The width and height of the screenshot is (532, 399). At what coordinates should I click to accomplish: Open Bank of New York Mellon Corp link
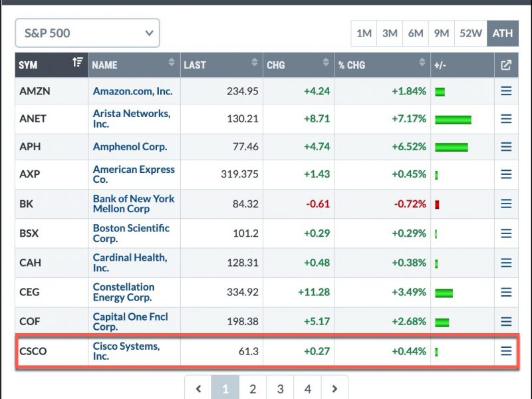coord(134,203)
